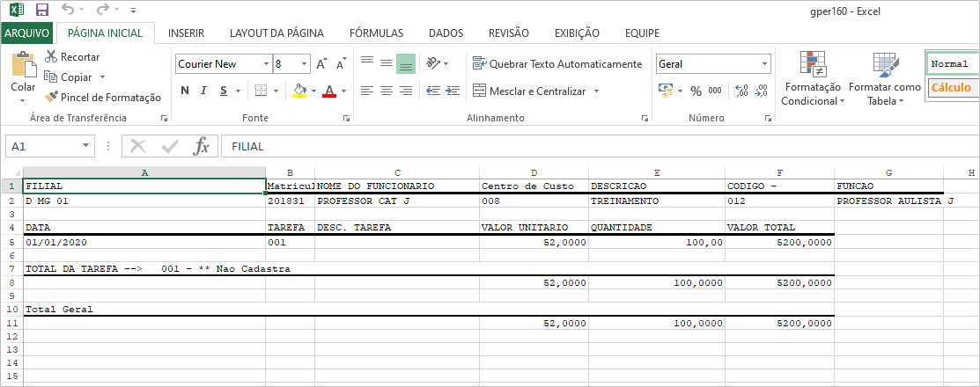This screenshot has width=980, height=387.
Task: Align text to middle
Action: pos(387,63)
